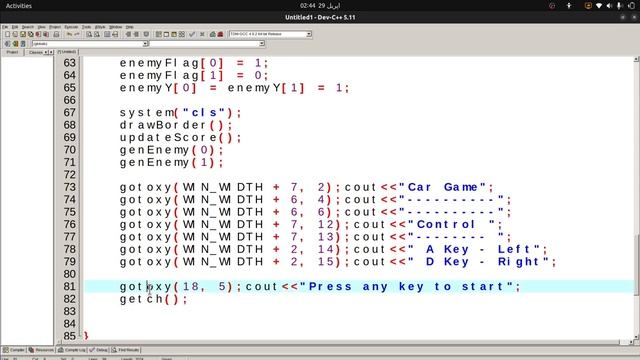This screenshot has width=640, height=360.
Task: Click the editor scrollbar down arrow
Action: point(636,337)
